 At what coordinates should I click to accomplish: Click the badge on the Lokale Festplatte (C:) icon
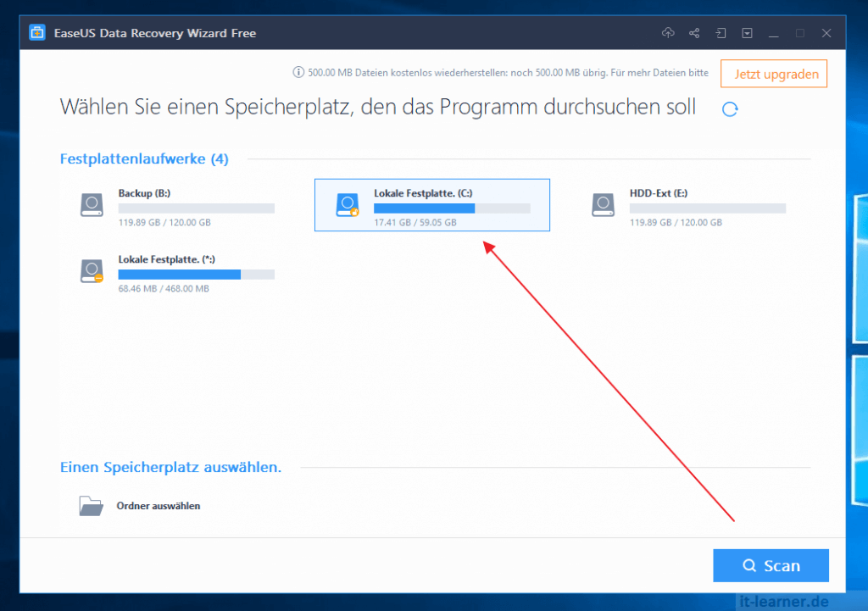353,211
